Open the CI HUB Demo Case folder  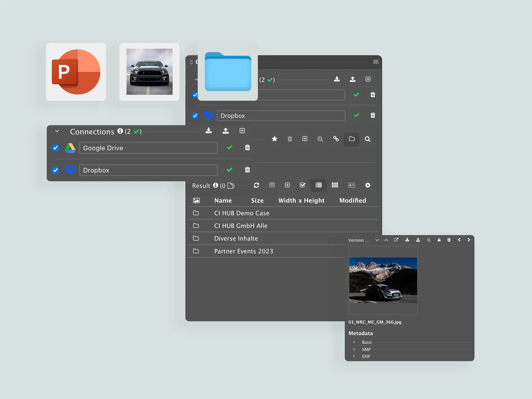(284, 213)
